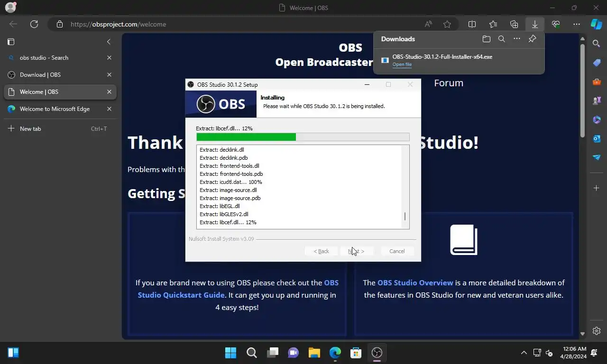Image resolution: width=607 pixels, height=364 pixels.
Task: Select the OBS-Studio-30.1.2-Full-Installer-x64.exe download
Action: click(442, 57)
